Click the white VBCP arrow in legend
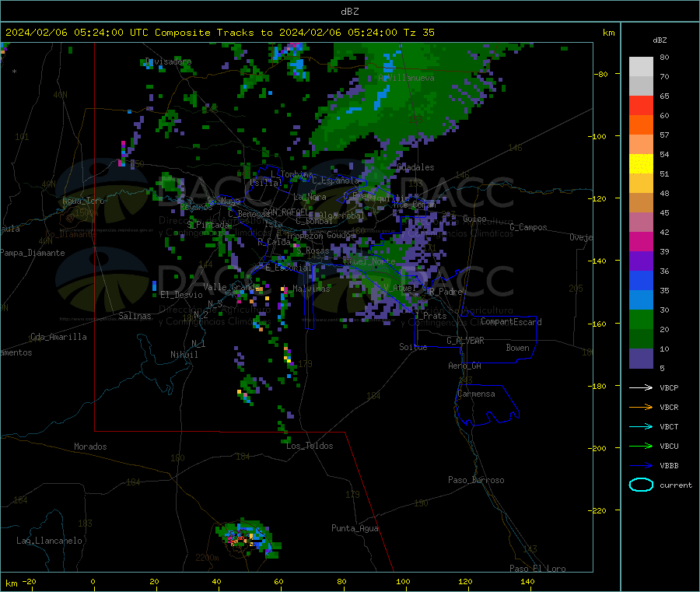Screen dimensions: 700x592 point(641,387)
